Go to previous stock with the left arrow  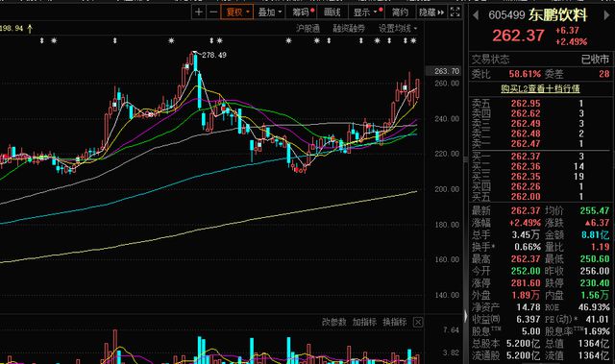click(476, 15)
